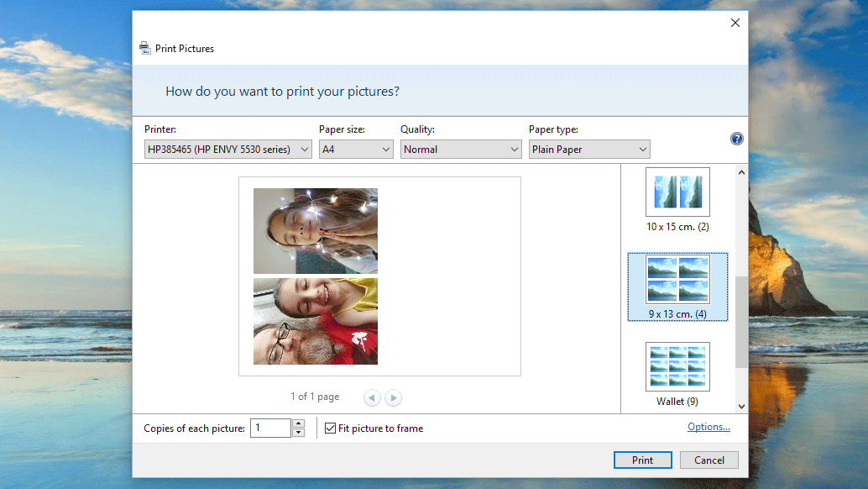This screenshot has height=489, width=868.
Task: Toggle the Fit picture to frame checkbox
Action: click(x=330, y=429)
